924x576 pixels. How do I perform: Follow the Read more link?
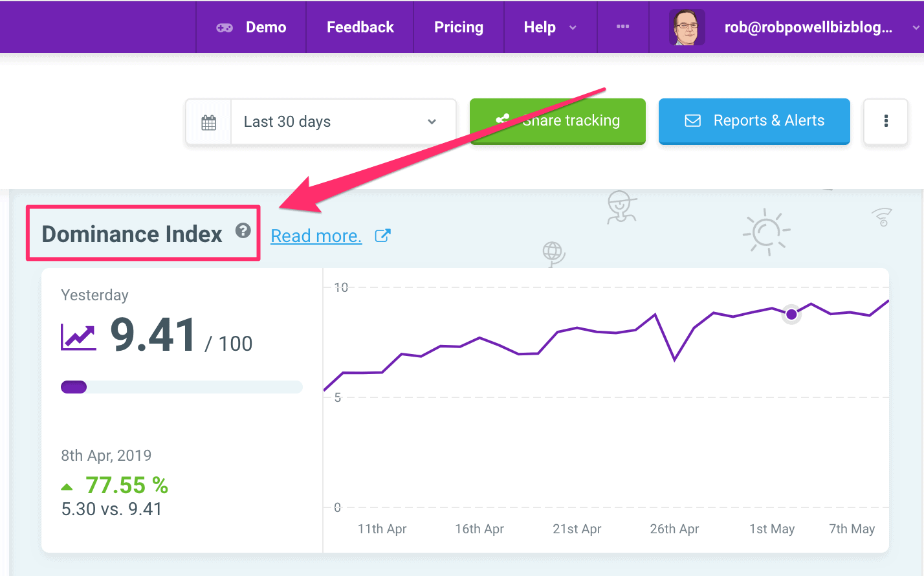[316, 236]
